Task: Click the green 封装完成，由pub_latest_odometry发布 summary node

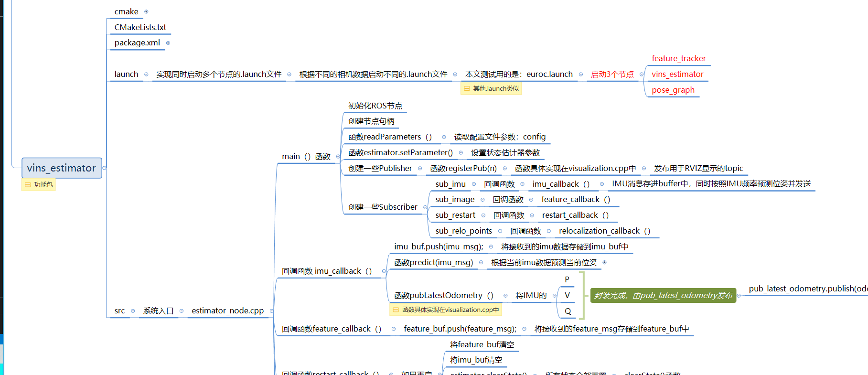Action: point(663,296)
